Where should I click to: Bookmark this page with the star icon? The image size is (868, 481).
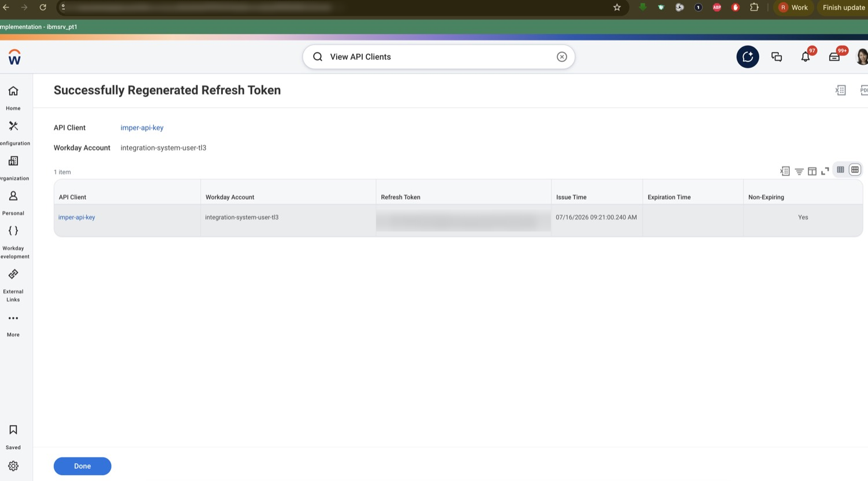(x=617, y=8)
